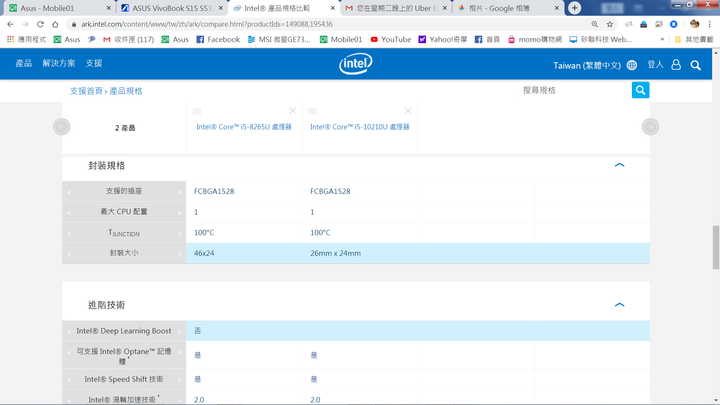
Task: Open zoom magnifier icon in address bar
Action: pyautogui.click(x=595, y=24)
